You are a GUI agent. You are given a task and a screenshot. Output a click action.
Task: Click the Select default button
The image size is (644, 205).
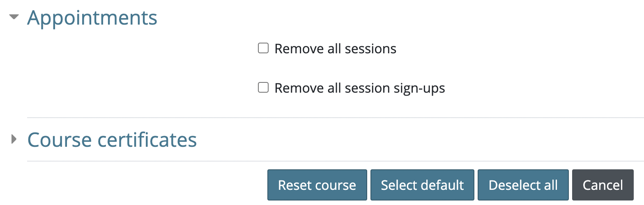tap(422, 185)
